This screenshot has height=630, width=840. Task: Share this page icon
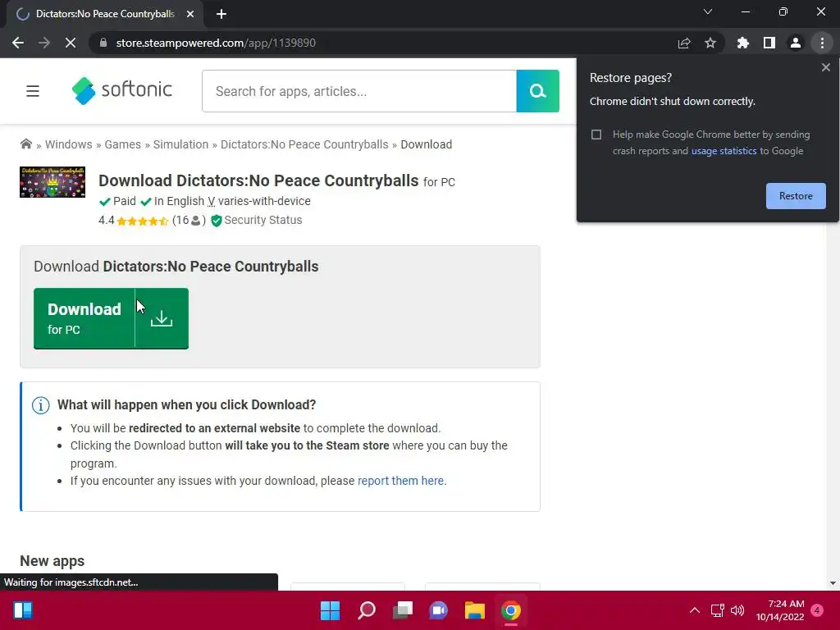[684, 43]
